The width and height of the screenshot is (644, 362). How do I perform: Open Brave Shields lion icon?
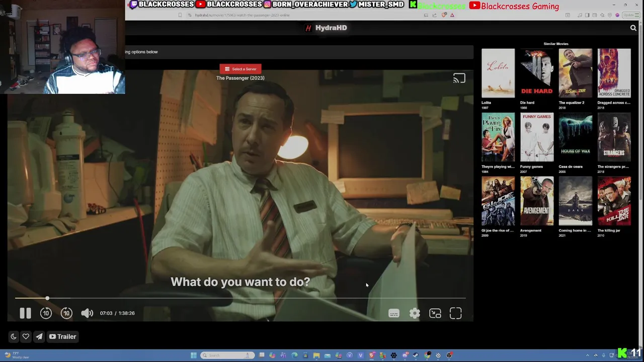coord(444,15)
